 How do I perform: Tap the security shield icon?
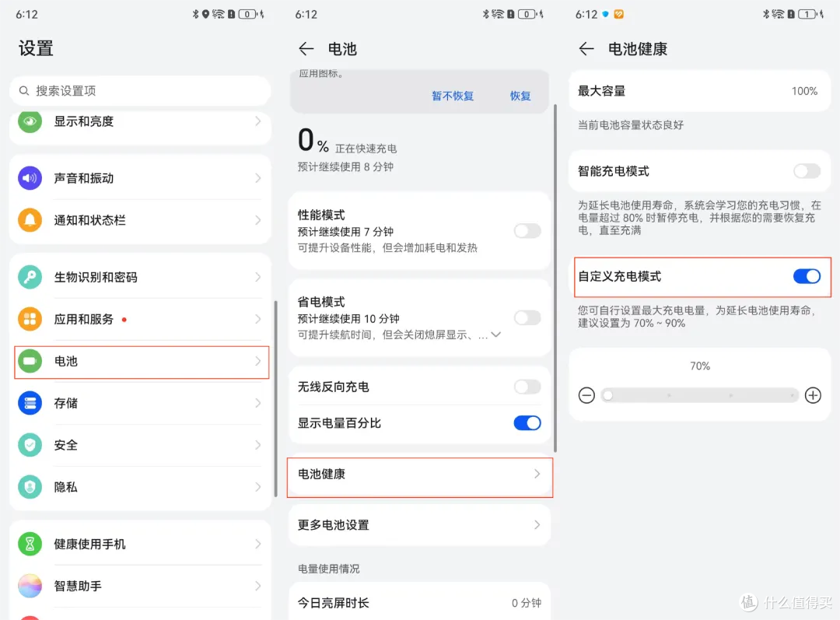[x=30, y=445]
